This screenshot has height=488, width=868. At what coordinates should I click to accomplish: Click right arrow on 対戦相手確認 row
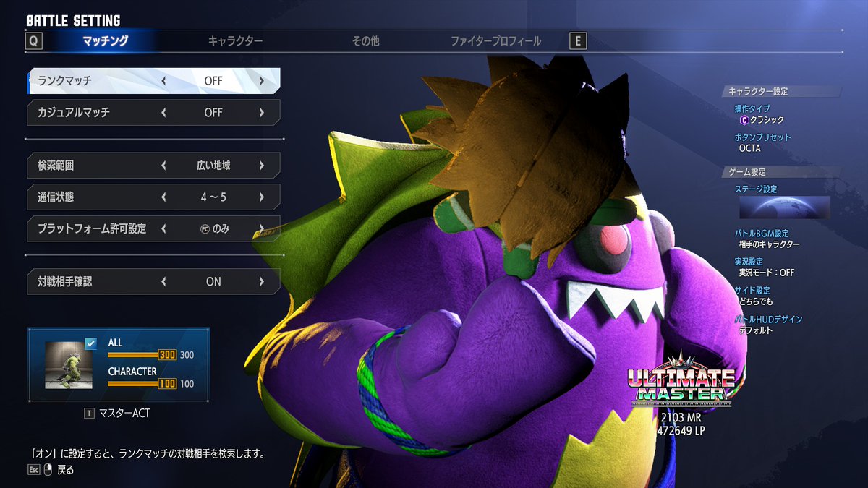[262, 281]
